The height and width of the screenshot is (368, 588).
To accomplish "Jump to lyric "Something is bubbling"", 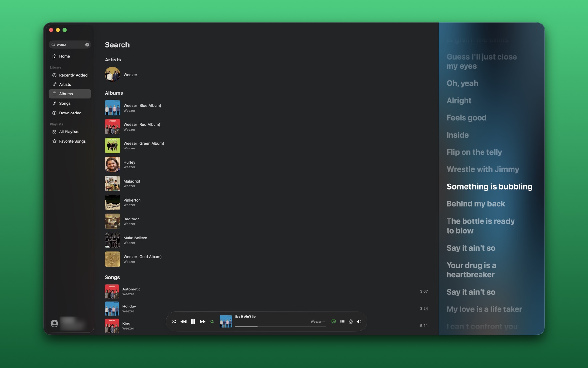I will [x=489, y=187].
